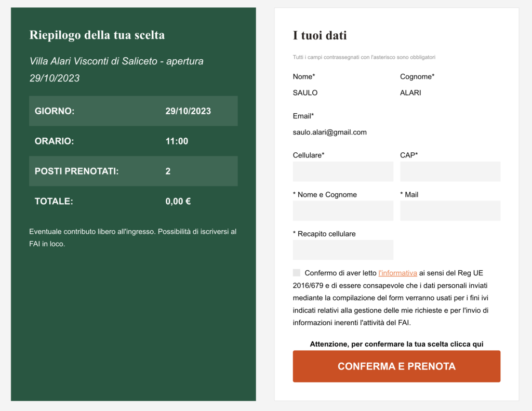Click the surname value ALARI

pyautogui.click(x=410, y=93)
